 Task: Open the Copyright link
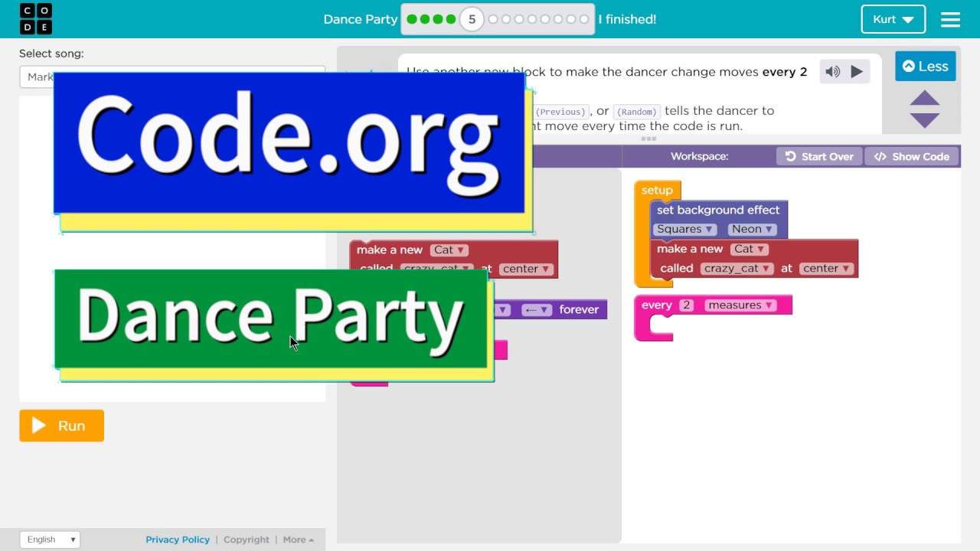coord(247,540)
